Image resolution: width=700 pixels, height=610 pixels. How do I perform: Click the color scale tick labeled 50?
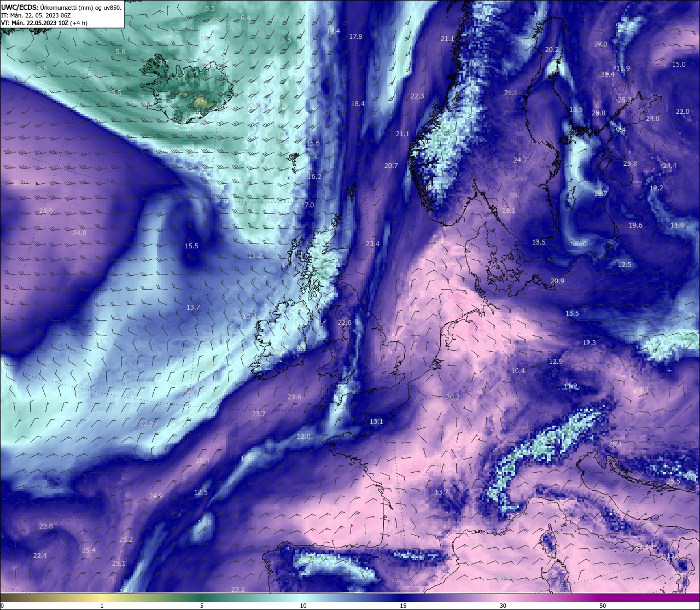(603, 606)
